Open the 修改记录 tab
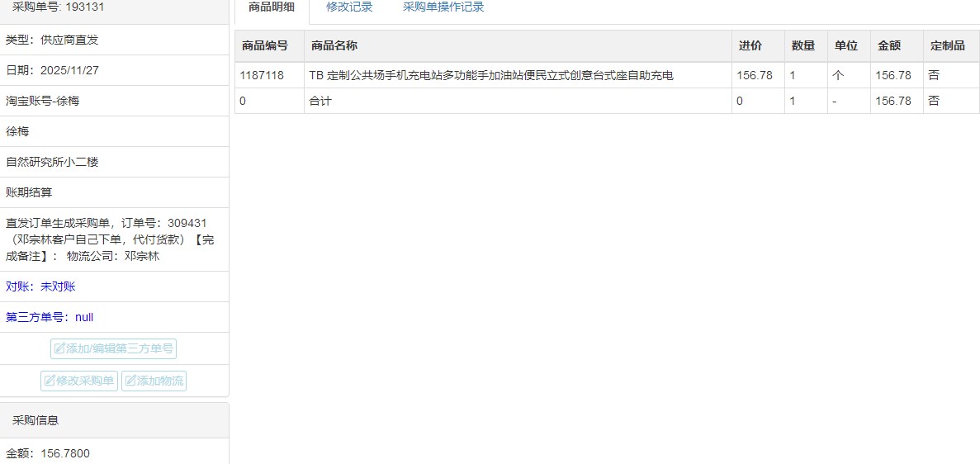This screenshot has height=464, width=980. tap(349, 7)
